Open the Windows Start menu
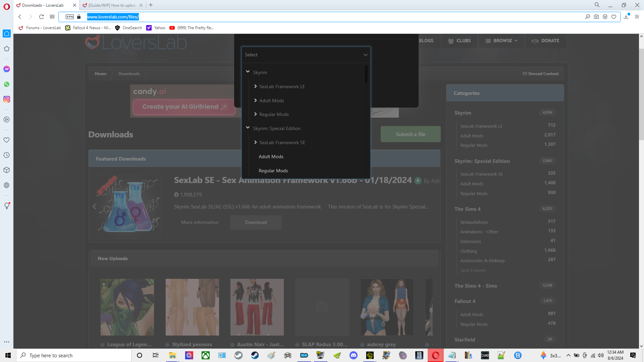Image resolution: width=644 pixels, height=362 pixels. (8, 355)
